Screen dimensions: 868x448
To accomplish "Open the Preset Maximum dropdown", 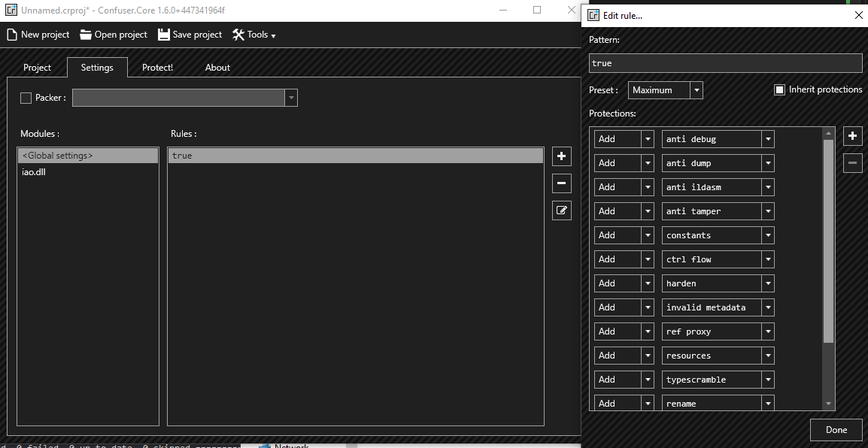I will [x=697, y=90].
